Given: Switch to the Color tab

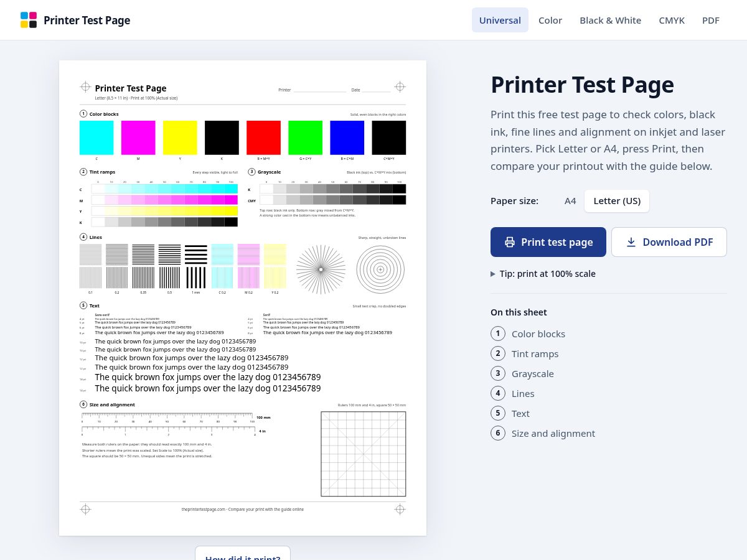Looking at the screenshot, I should point(550,20).
